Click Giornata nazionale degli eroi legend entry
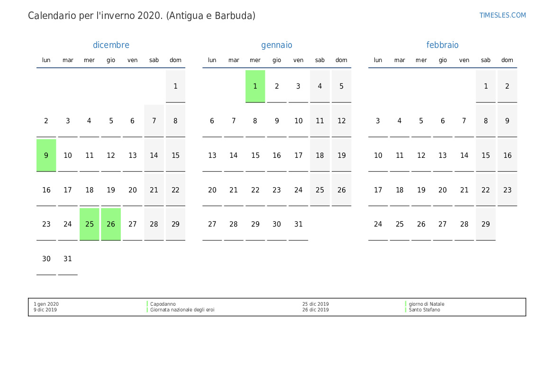 click(182, 310)
